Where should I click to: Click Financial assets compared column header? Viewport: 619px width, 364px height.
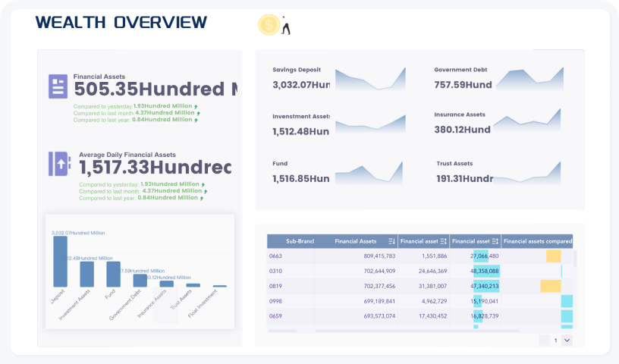[x=537, y=241]
